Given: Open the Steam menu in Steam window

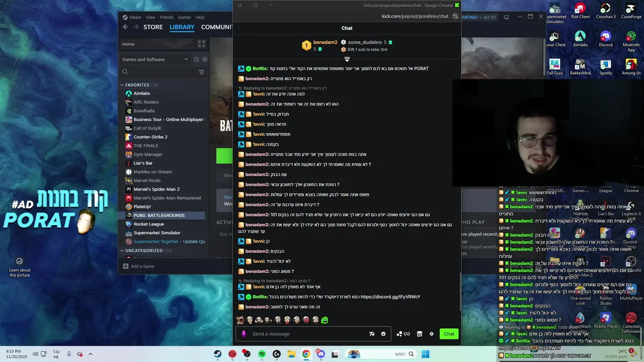Looking at the screenshot, I should 135,17.
